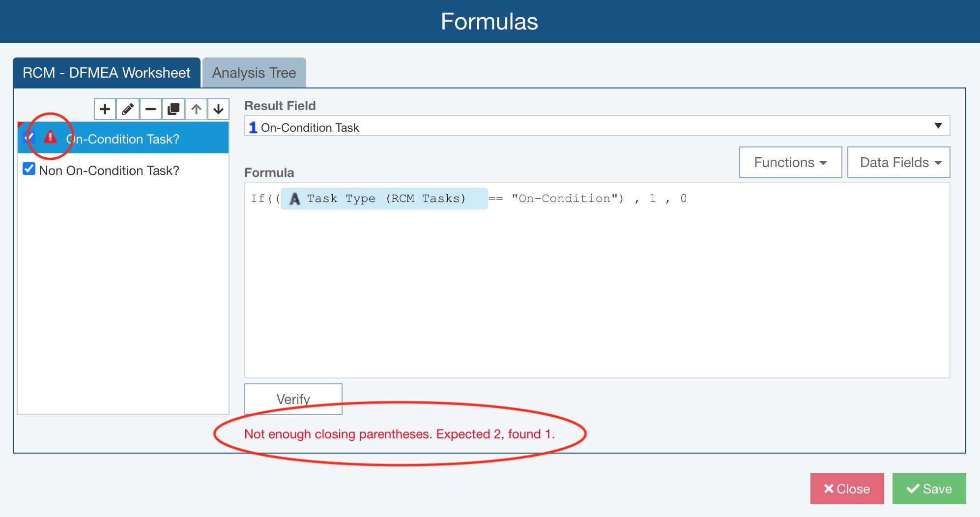
Task: Select the RCM - DFMEA Worksheet tab
Action: point(106,73)
